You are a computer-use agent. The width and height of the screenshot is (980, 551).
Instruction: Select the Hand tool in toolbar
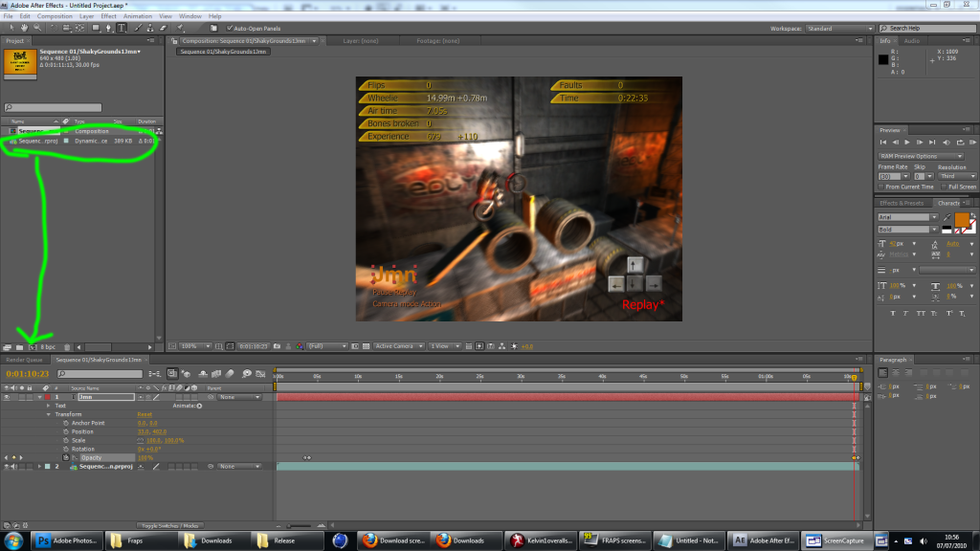point(24,28)
